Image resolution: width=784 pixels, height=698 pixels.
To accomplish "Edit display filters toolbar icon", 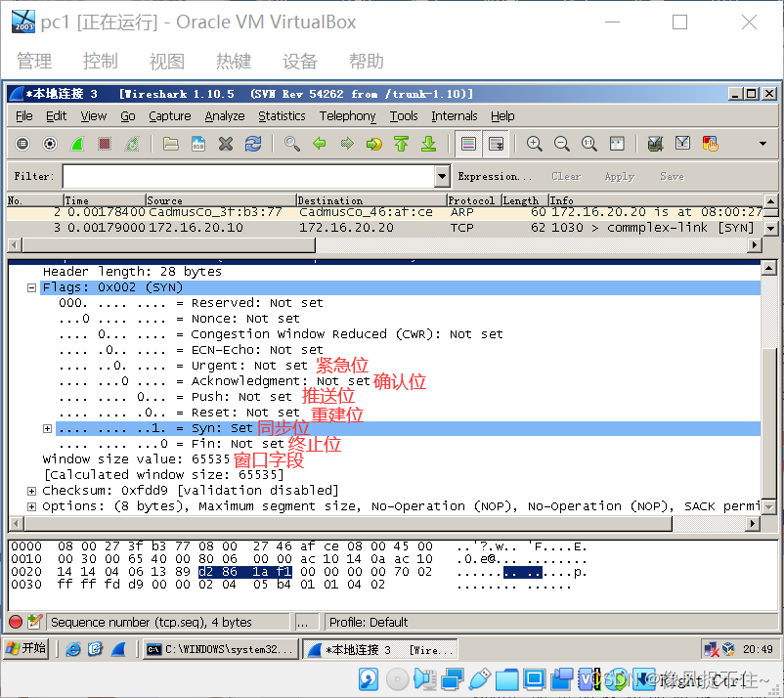I will pyautogui.click(x=682, y=144).
